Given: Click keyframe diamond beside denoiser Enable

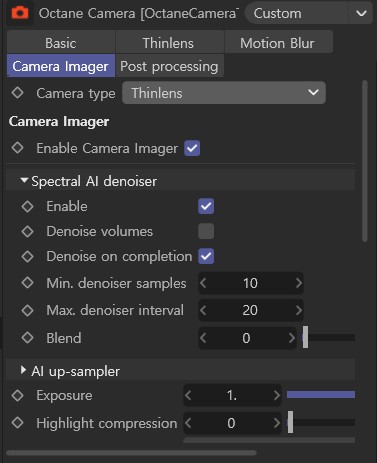Looking at the screenshot, I should 27,206.
